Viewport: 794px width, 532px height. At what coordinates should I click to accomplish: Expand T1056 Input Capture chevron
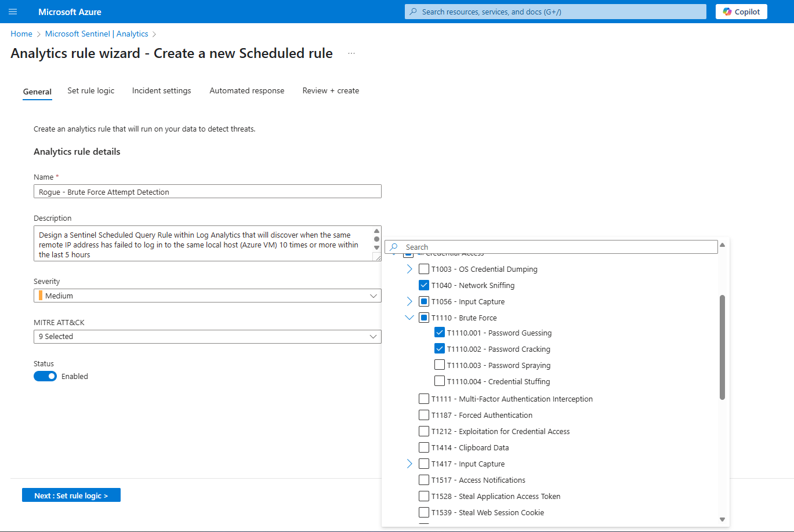[x=409, y=301]
